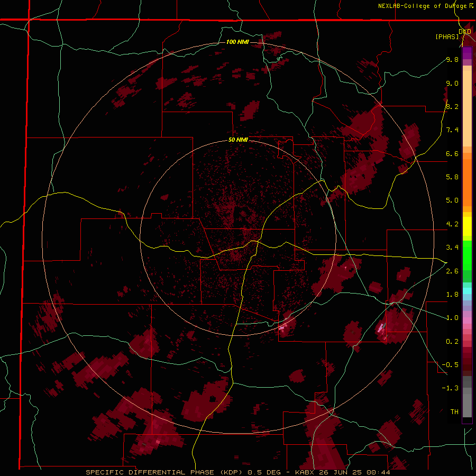The height and width of the screenshot is (476, 476).
Task: Click the 1.0 scale value
Action: (452, 318)
